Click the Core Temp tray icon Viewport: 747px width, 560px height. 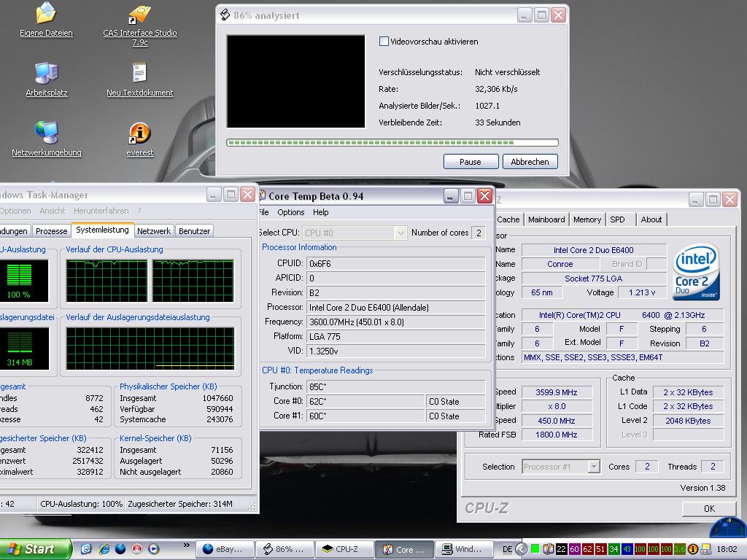549,549
